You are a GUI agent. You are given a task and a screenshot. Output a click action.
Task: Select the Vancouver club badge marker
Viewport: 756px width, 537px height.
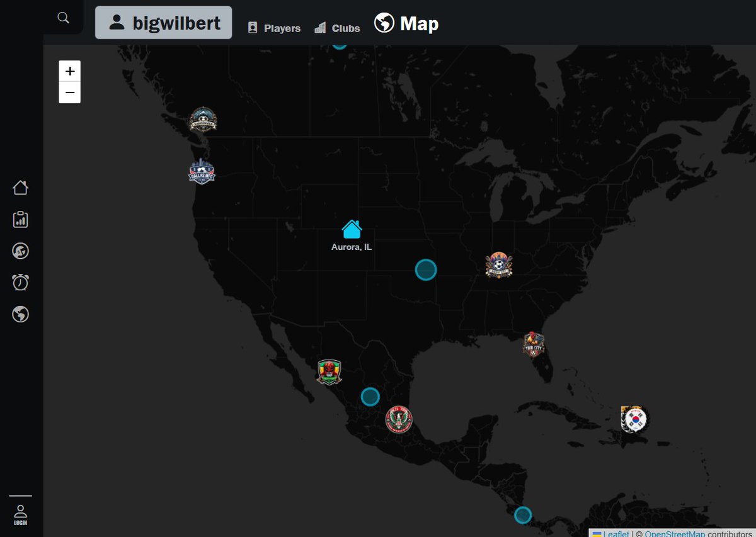(203, 119)
